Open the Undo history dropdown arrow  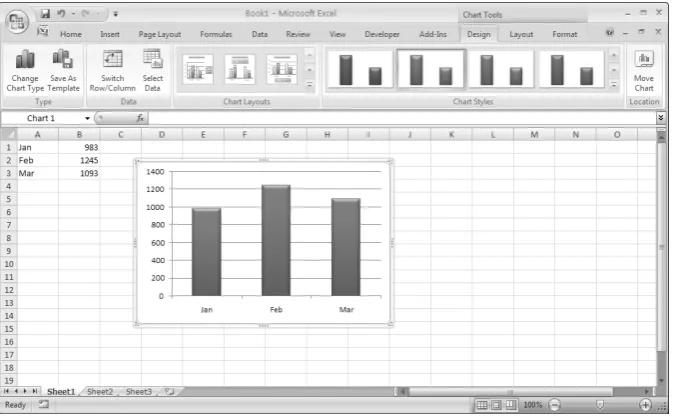[x=73, y=14]
